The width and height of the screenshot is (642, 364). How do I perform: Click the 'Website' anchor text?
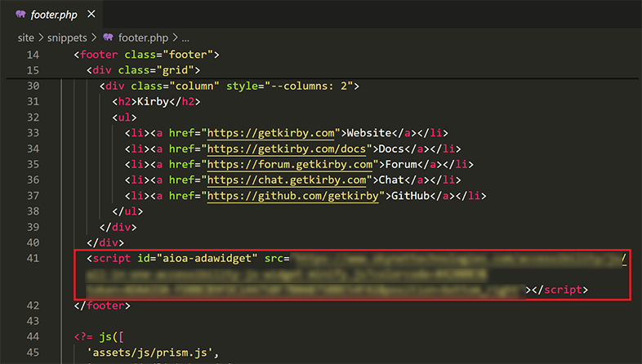(x=369, y=133)
